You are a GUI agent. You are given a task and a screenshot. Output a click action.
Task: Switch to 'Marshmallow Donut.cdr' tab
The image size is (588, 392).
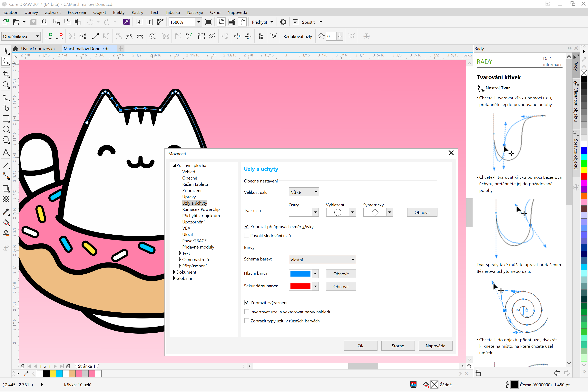coord(86,48)
